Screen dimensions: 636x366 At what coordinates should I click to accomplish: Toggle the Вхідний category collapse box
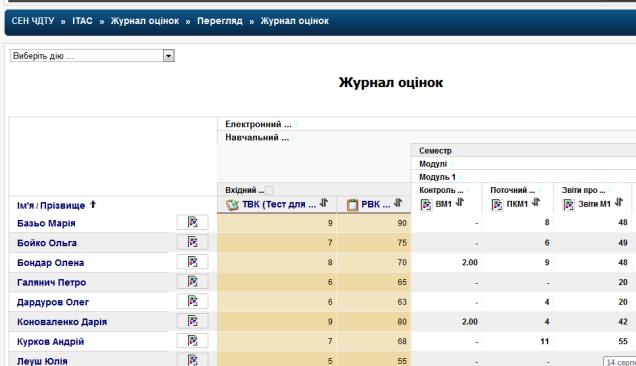pyautogui.click(x=269, y=190)
